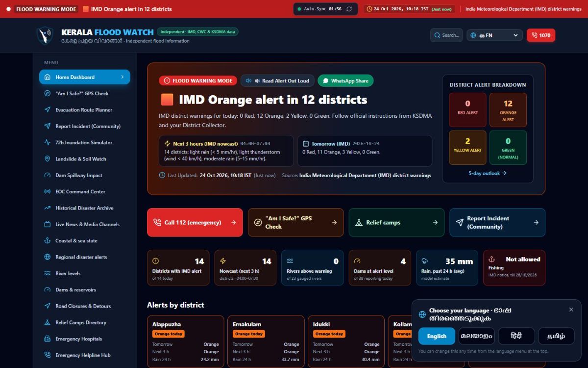Click the phone icon on Call 112 card
Screen dimensions: 588x368
point(157,222)
